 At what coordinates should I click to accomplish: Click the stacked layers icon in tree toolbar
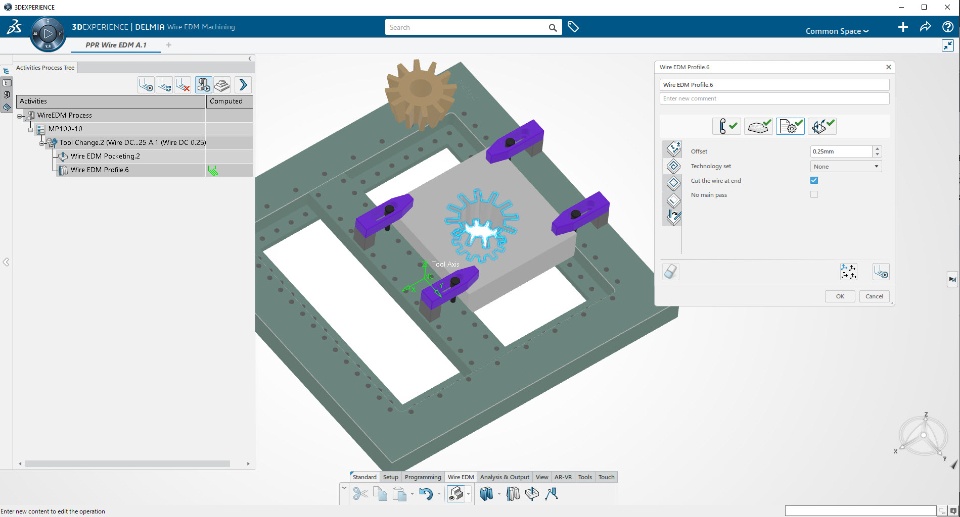coord(222,85)
